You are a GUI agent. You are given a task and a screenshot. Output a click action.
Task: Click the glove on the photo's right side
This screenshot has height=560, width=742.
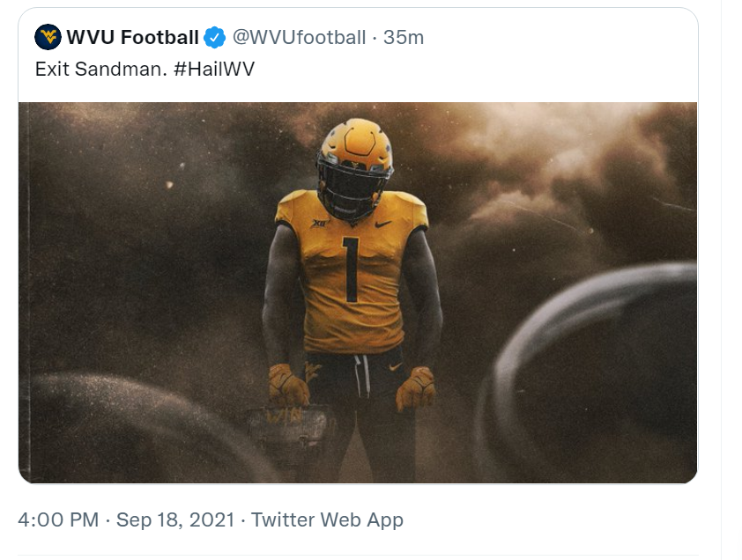pyautogui.click(x=415, y=388)
